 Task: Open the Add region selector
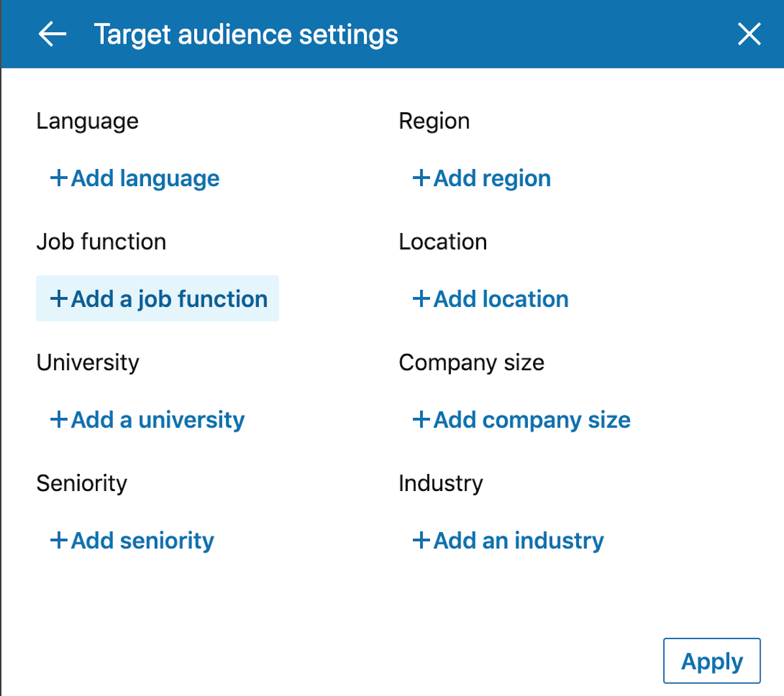pyautogui.click(x=482, y=178)
